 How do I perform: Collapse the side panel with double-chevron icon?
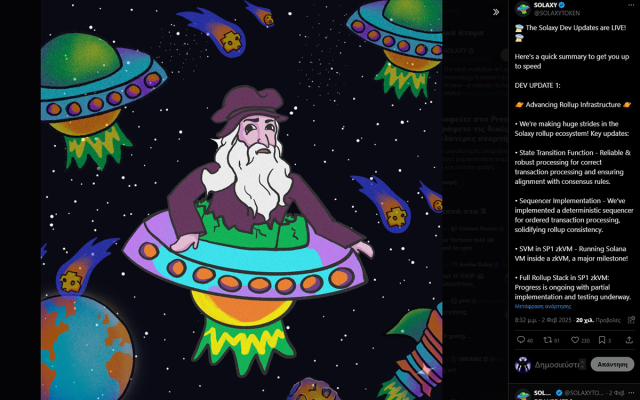496,12
